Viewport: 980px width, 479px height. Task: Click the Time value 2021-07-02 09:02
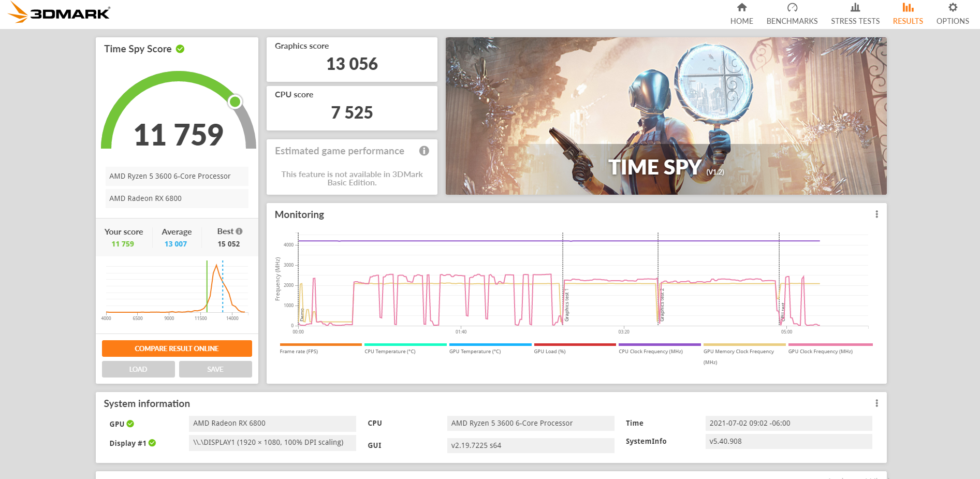coord(789,424)
